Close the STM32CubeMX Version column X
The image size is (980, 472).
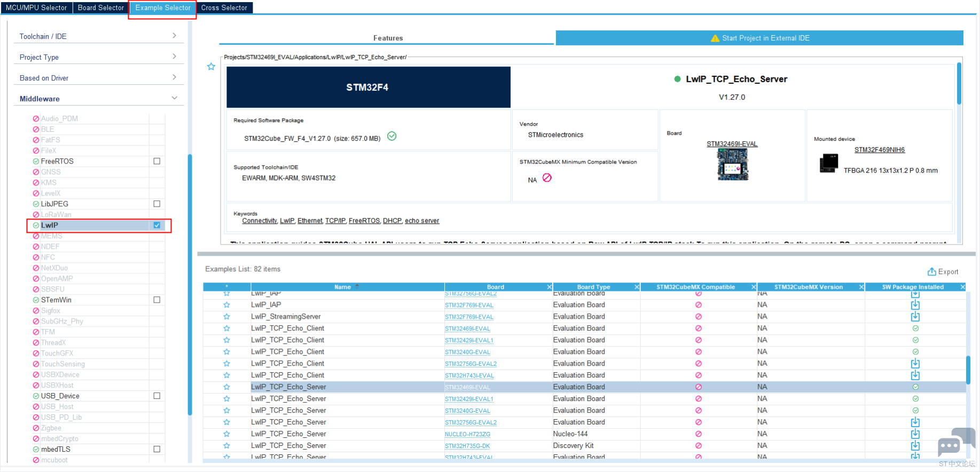point(861,287)
